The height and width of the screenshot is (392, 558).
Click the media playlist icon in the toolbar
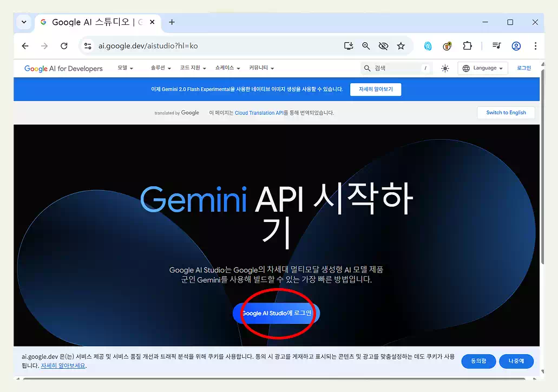(496, 46)
